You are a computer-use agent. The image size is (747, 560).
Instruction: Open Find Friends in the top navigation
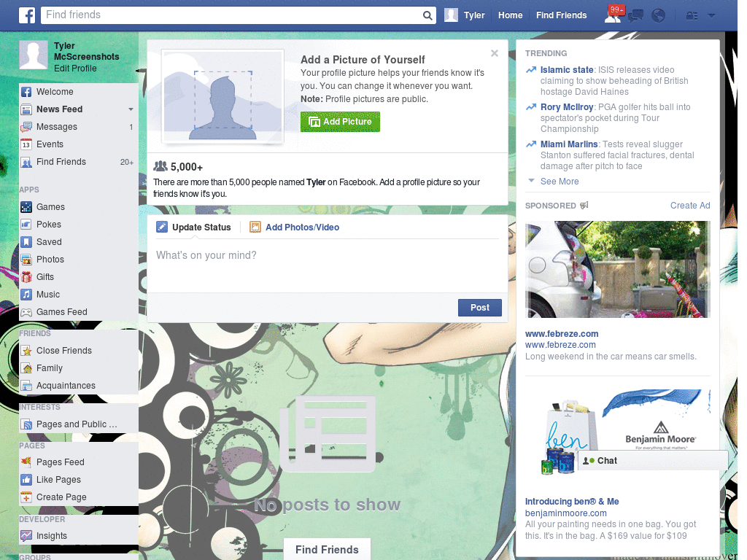click(561, 15)
